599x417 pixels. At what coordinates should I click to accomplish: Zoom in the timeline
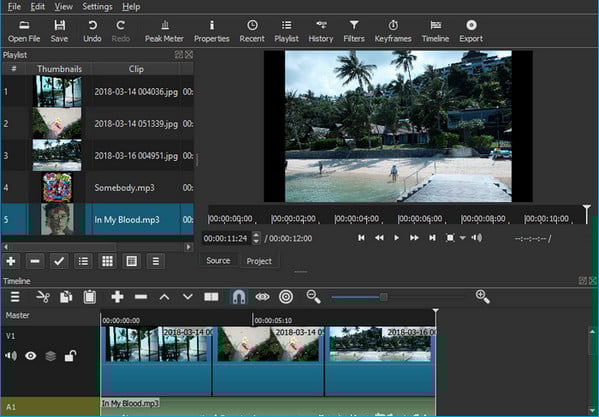click(482, 297)
